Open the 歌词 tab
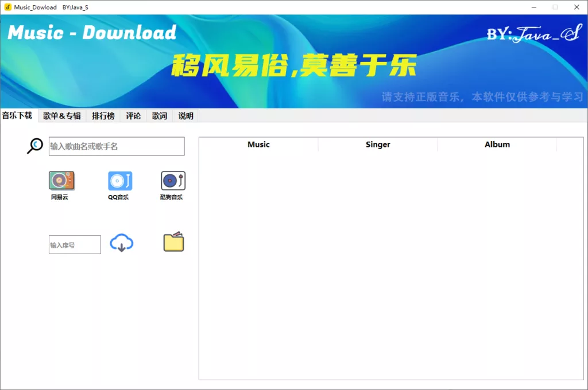Viewport: 588px width, 390px height. tap(160, 116)
